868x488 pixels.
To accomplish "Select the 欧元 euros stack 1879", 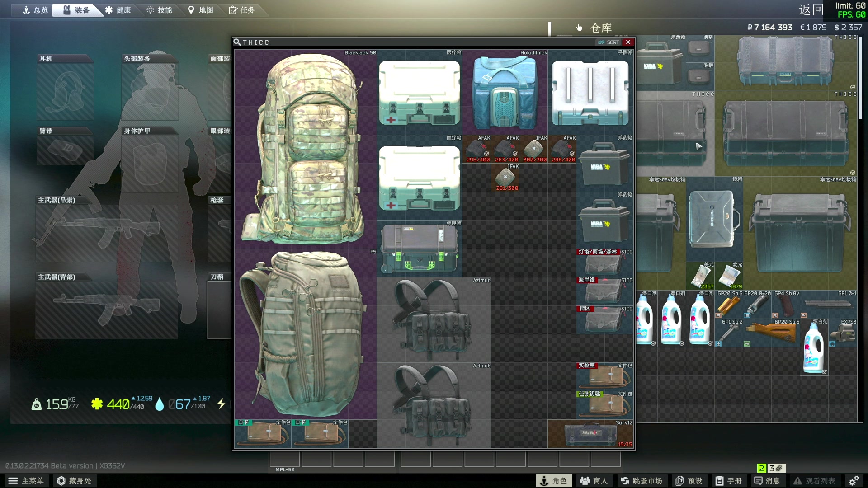I will pos(729,276).
